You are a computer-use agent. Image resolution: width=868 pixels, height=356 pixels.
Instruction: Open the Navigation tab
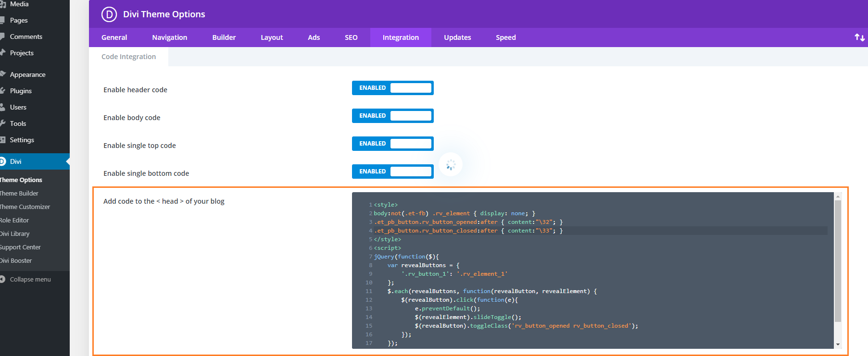(170, 37)
